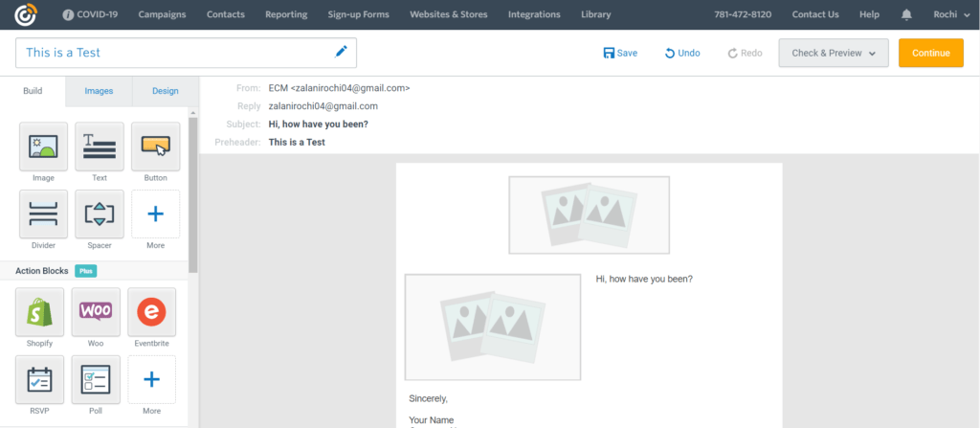Select the RSVP action block
980x428 pixels.
(x=39, y=380)
